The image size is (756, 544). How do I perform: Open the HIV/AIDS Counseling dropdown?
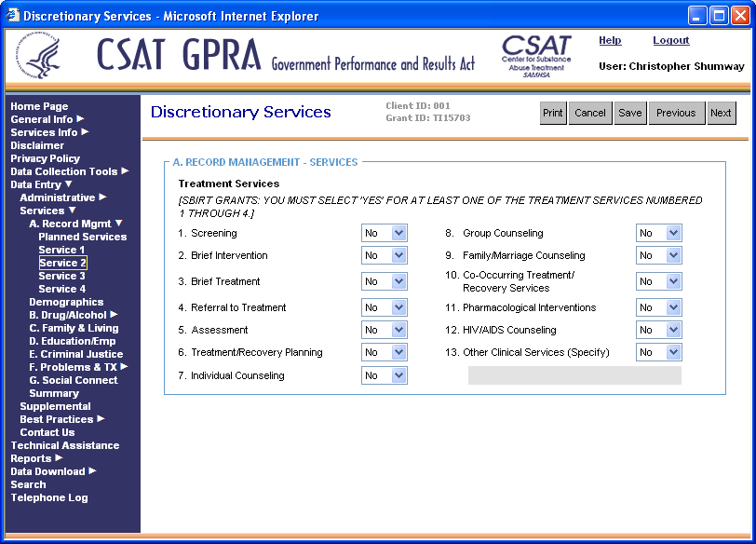(658, 330)
